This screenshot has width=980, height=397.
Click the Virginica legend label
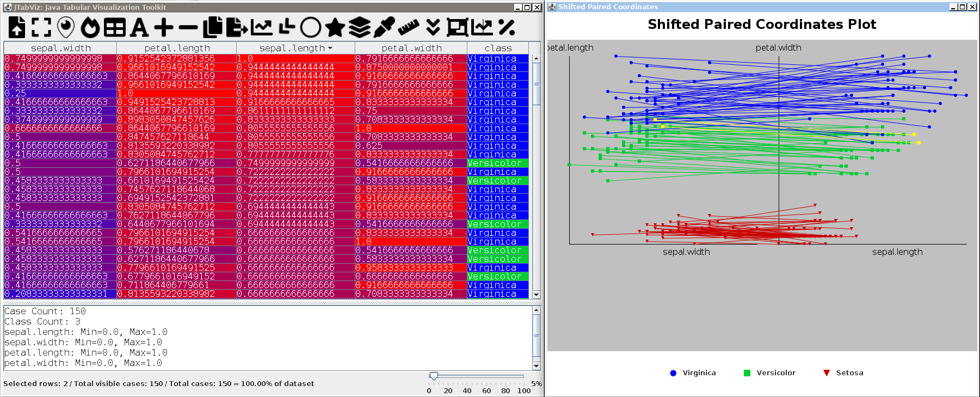699,373
